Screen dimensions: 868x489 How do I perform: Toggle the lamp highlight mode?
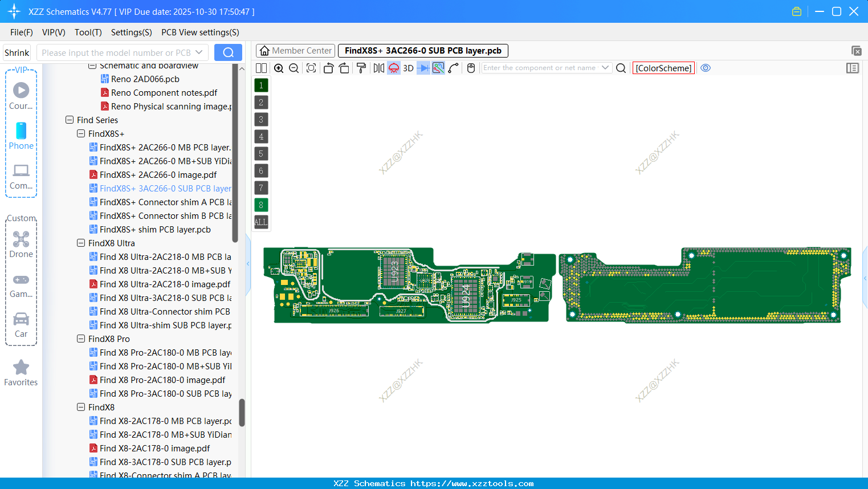click(393, 67)
